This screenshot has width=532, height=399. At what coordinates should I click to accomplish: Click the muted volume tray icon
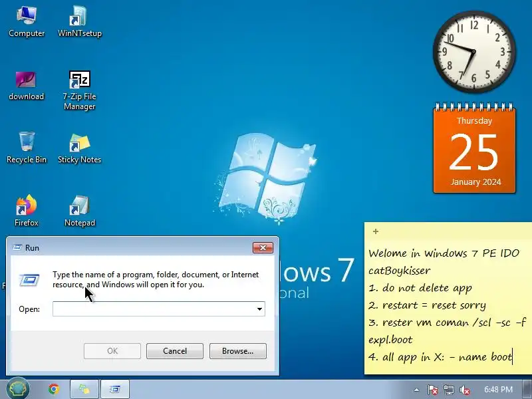coord(464,390)
